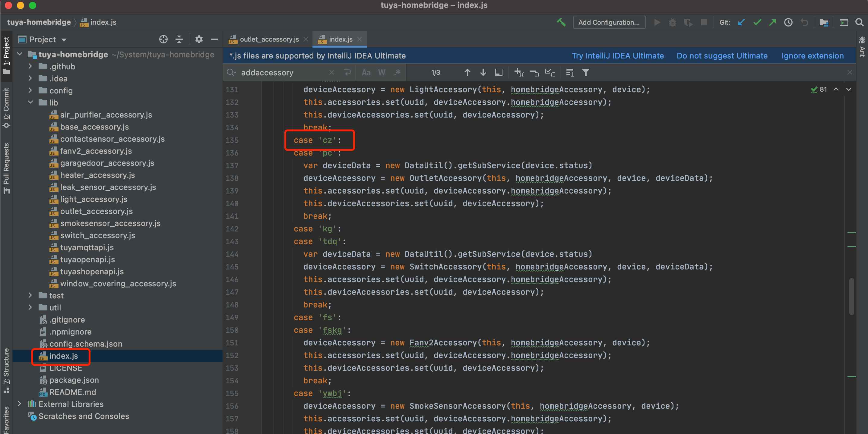
Task: Click the locate file target icon in Project panel
Action: pyautogui.click(x=163, y=39)
